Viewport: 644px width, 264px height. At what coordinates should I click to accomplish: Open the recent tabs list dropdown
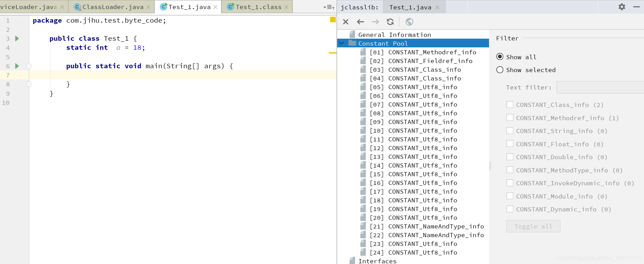[329, 7]
